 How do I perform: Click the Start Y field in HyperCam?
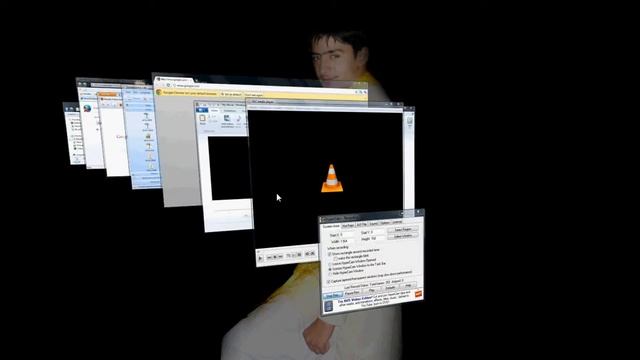point(378,232)
